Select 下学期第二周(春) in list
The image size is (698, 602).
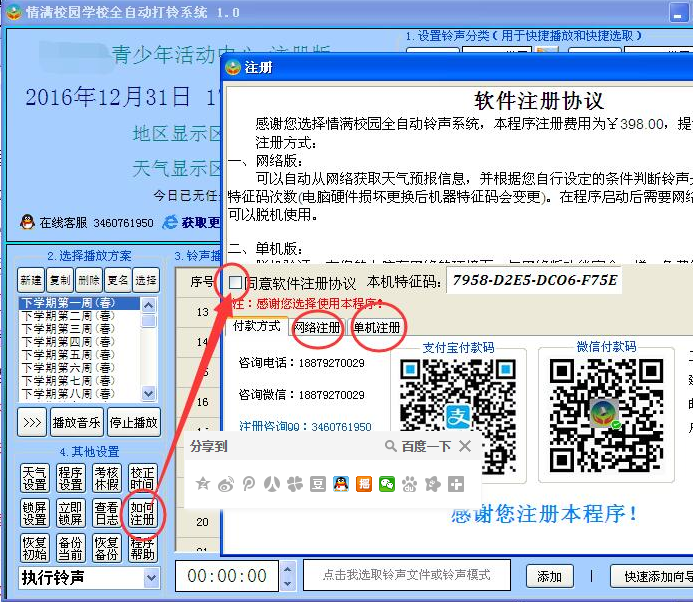pos(79,316)
